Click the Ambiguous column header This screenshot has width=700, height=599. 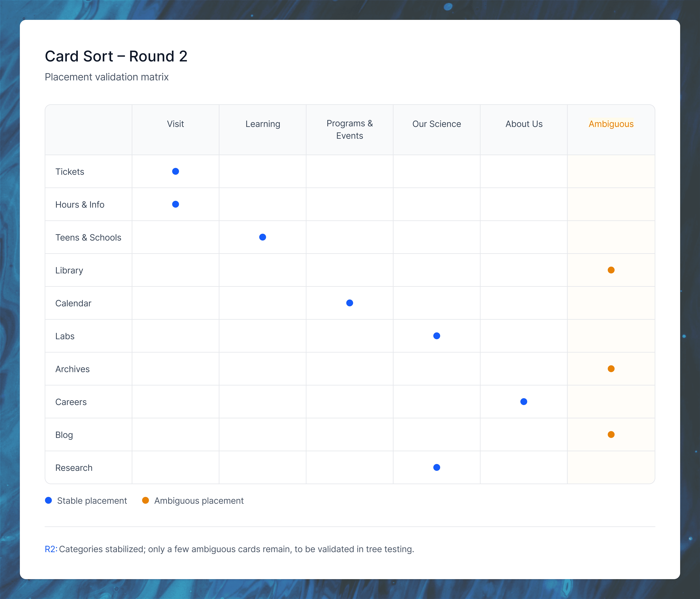coord(611,124)
